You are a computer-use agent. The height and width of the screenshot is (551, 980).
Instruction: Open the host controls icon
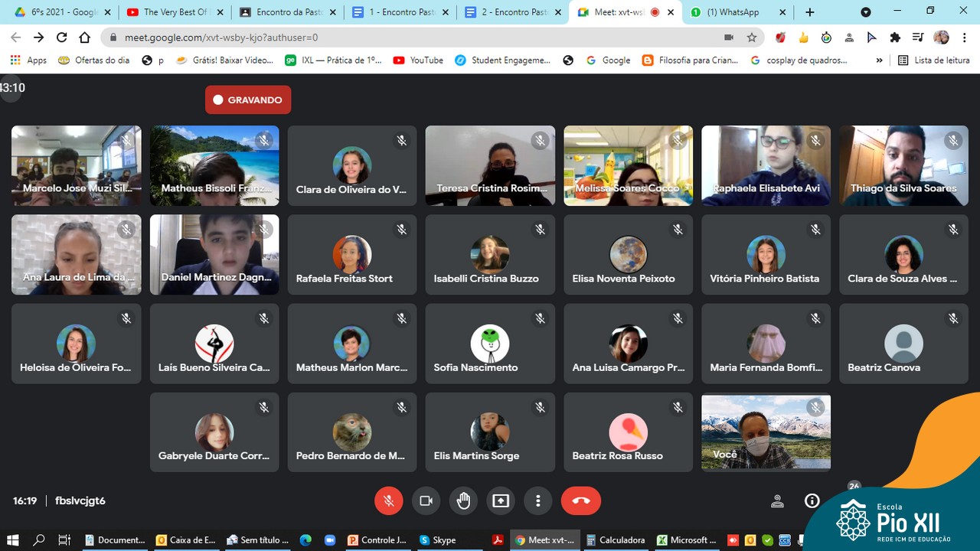(777, 501)
